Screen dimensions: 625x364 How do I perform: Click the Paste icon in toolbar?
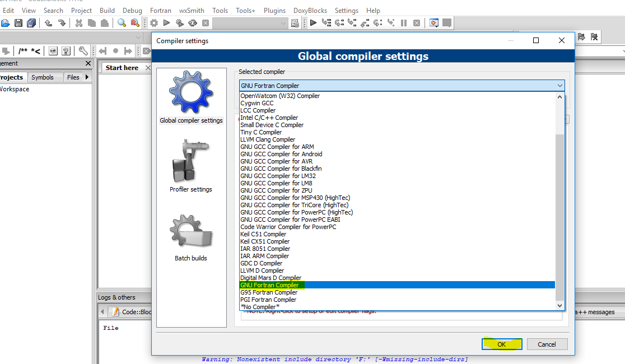pos(104,23)
